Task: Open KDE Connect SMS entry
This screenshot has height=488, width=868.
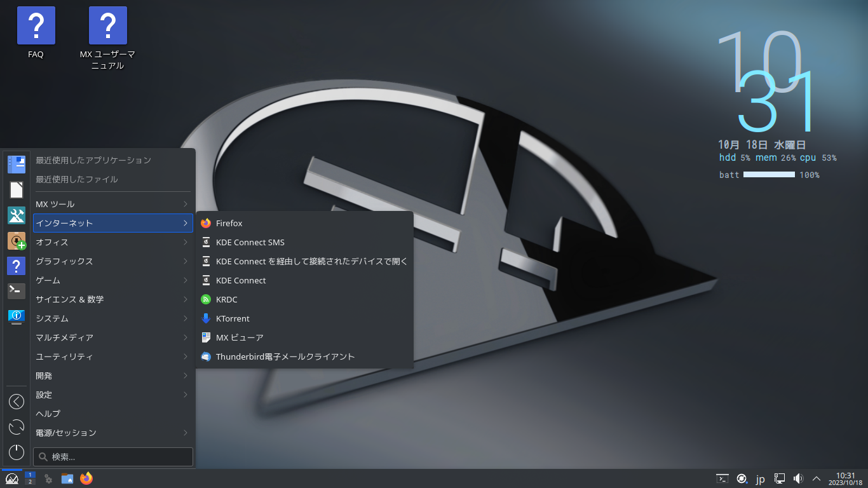Action: point(304,242)
